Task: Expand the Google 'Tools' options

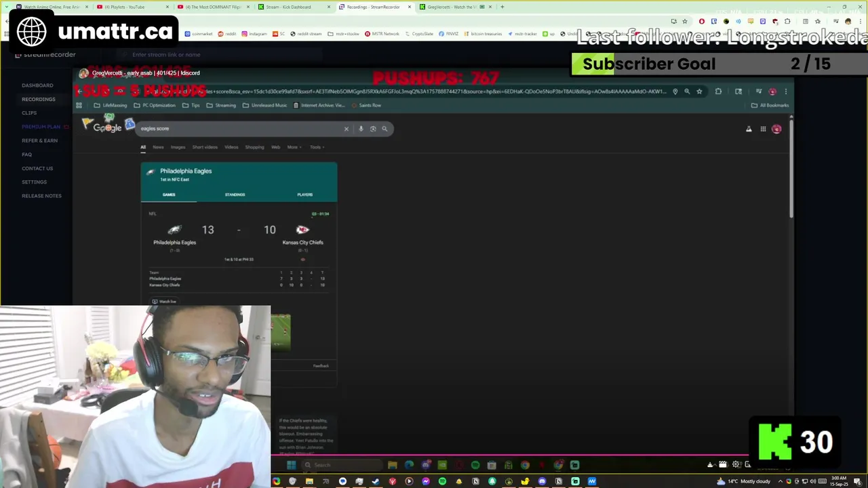Action: [317, 147]
